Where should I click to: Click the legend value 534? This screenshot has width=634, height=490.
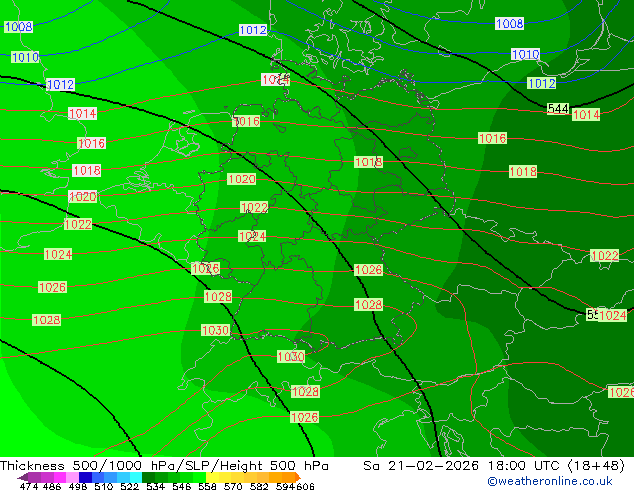click(155, 486)
